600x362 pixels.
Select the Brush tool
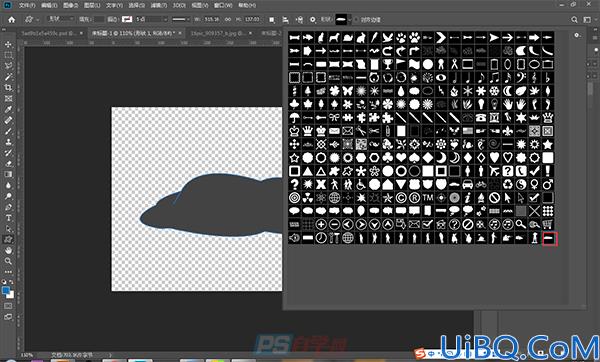pos(8,131)
